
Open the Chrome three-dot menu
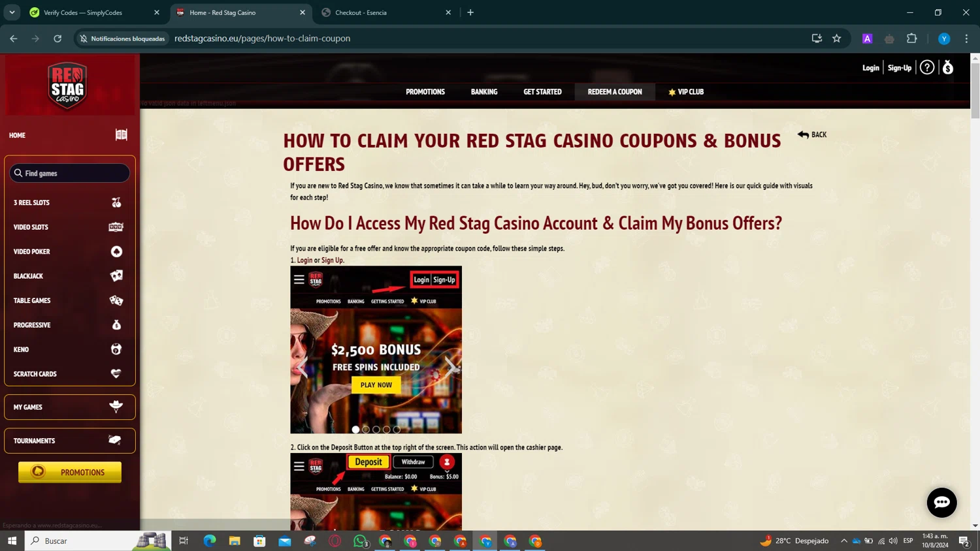pyautogui.click(x=966, y=39)
